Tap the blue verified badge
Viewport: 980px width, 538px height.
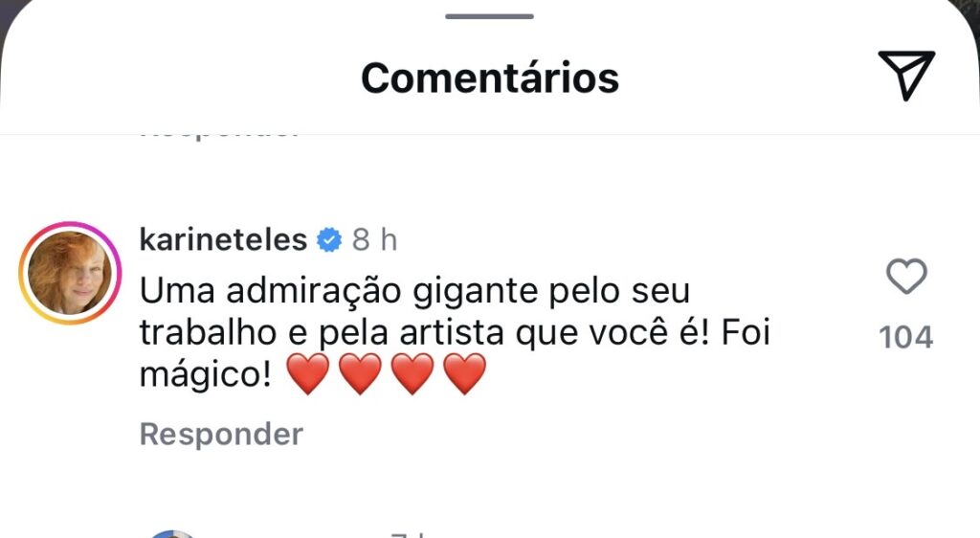point(329,239)
